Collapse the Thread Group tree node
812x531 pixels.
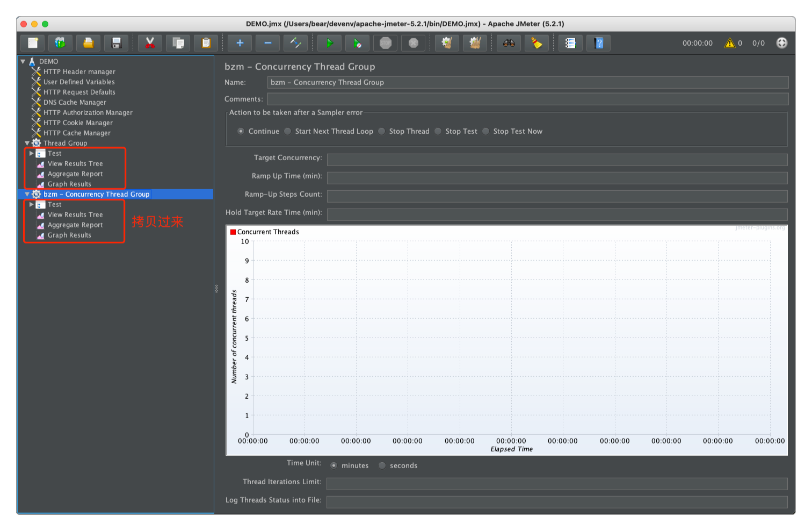point(27,143)
